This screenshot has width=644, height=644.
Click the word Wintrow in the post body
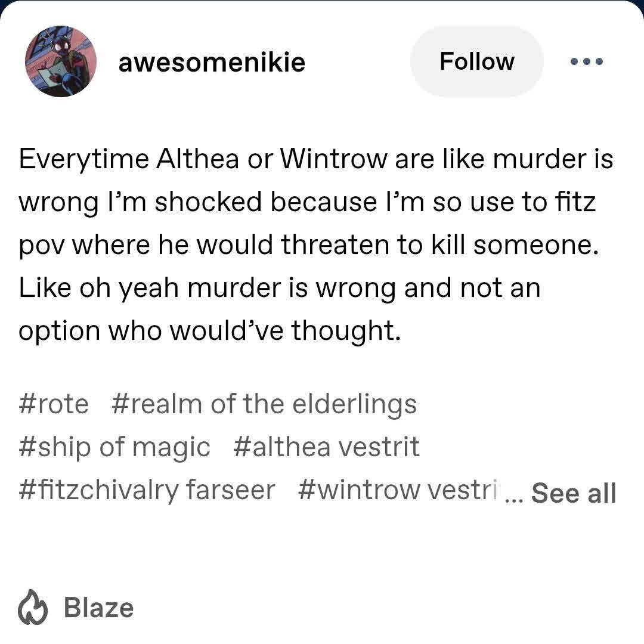(333, 159)
